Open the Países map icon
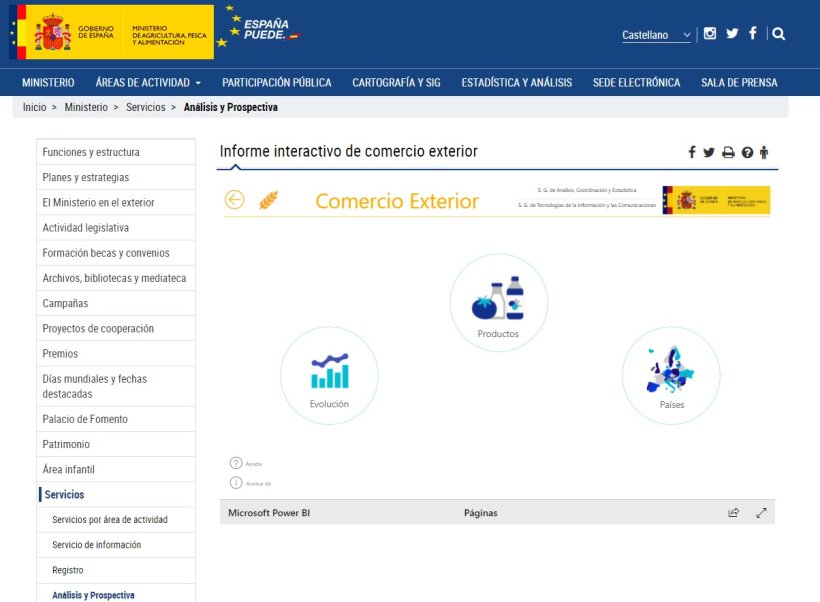This screenshot has width=820, height=602. tap(670, 375)
